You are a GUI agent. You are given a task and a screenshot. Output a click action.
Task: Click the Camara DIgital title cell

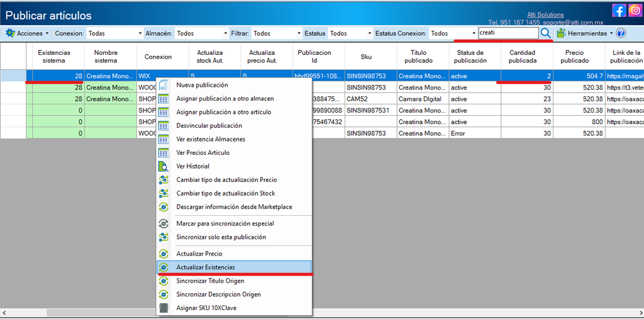coord(423,99)
